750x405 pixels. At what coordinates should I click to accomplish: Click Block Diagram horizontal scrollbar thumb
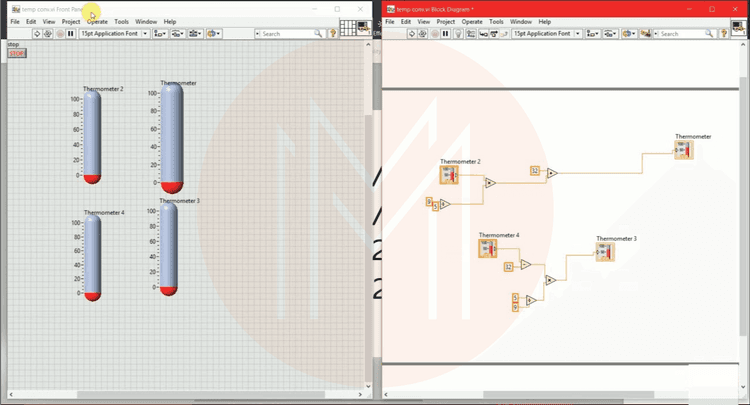569,394
